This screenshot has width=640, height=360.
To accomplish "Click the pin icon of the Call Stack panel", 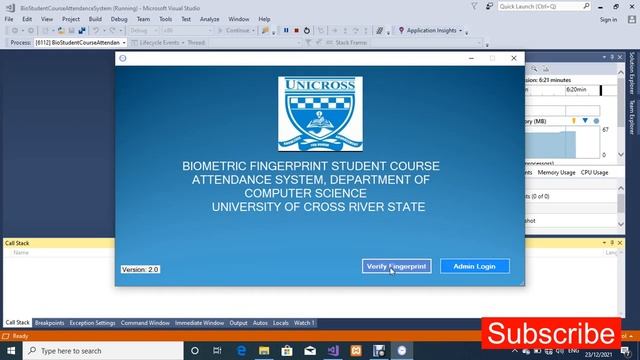I will click(x=612, y=243).
